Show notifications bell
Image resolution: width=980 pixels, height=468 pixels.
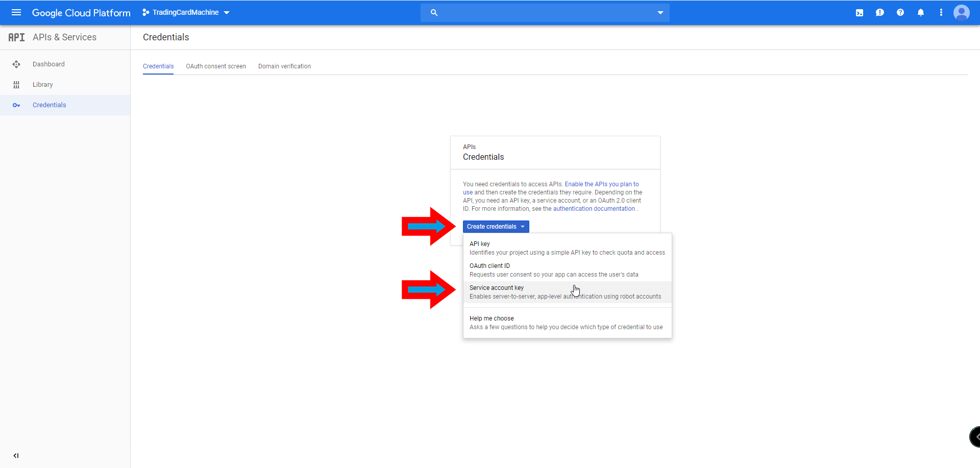pyautogui.click(x=921, y=13)
